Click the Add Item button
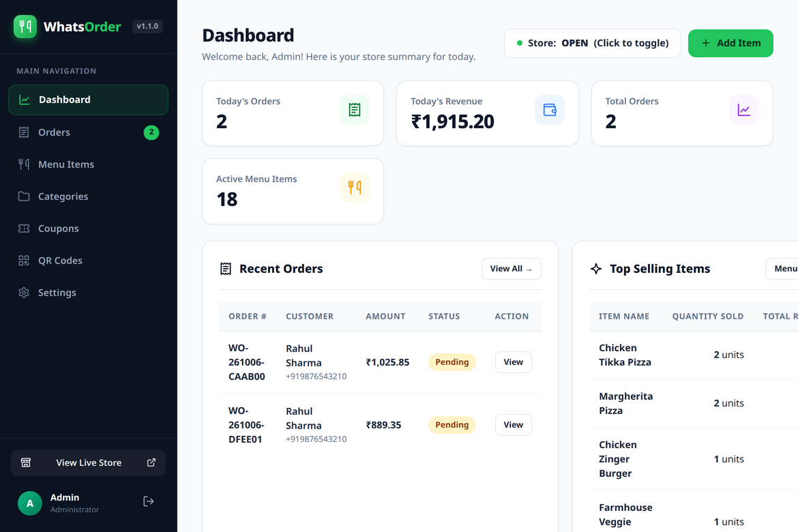 coord(731,43)
